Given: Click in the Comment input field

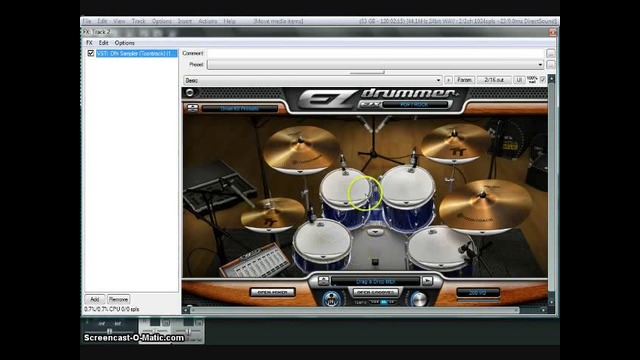Looking at the screenshot, I should point(376,53).
